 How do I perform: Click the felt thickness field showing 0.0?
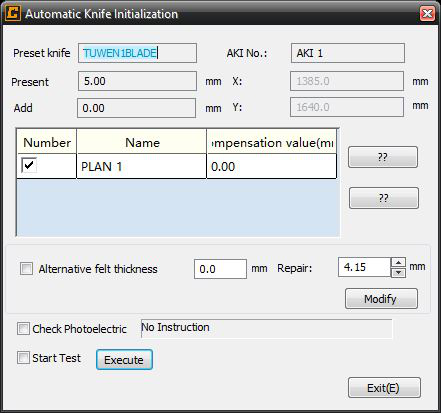[220, 269]
